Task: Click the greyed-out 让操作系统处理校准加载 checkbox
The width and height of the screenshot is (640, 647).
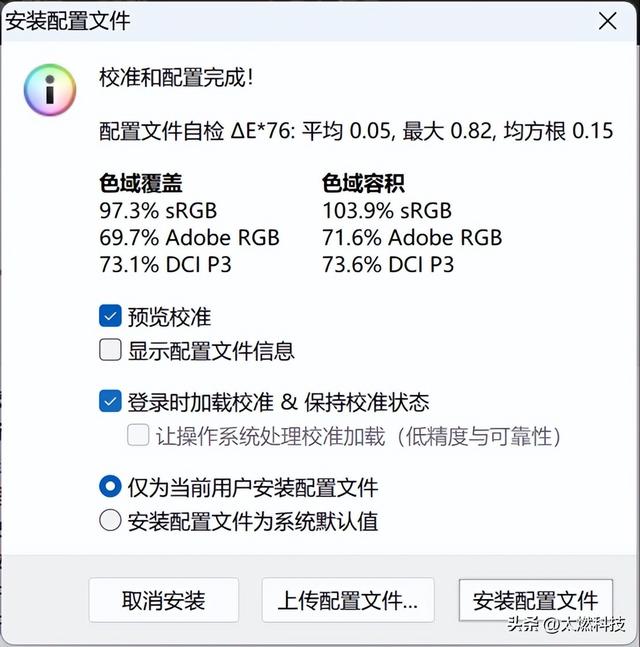Action: click(x=138, y=436)
